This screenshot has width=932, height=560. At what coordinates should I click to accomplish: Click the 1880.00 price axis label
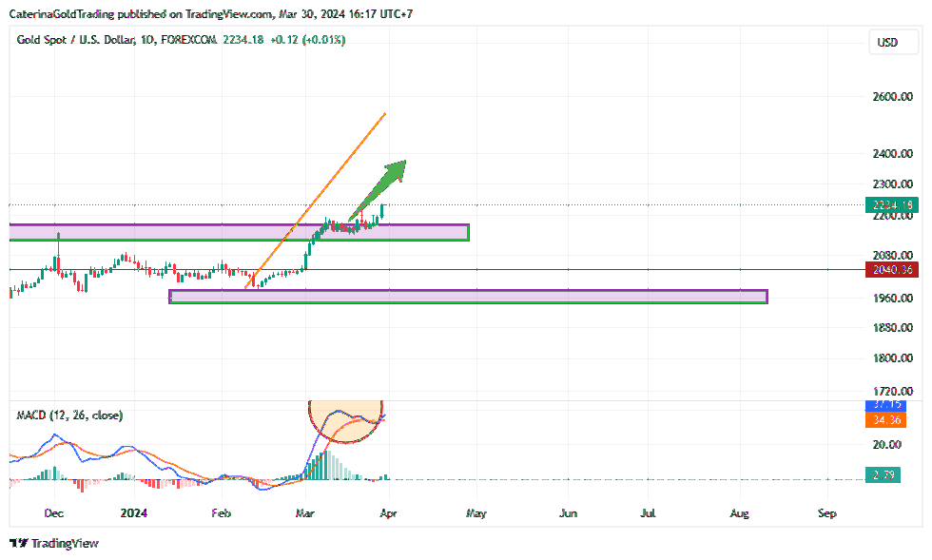tap(892, 328)
